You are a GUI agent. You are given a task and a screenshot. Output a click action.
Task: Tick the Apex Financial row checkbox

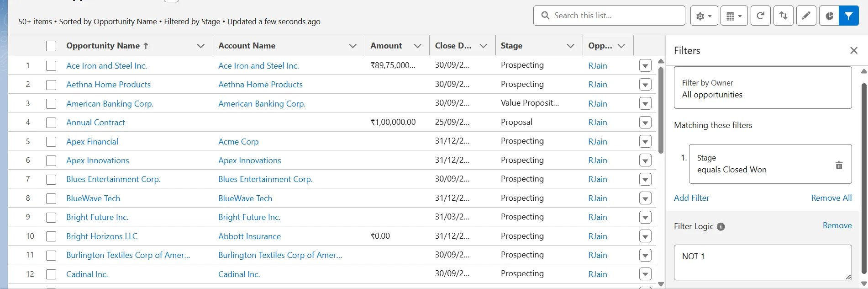pyautogui.click(x=51, y=142)
